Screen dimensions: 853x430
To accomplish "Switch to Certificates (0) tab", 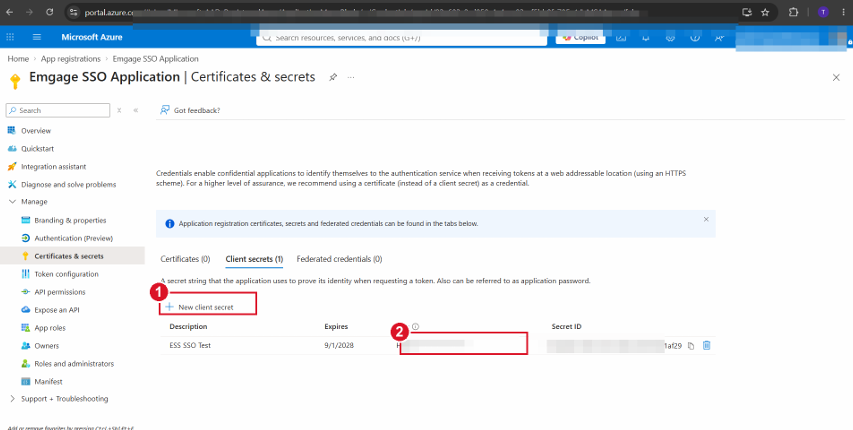I will (x=185, y=259).
